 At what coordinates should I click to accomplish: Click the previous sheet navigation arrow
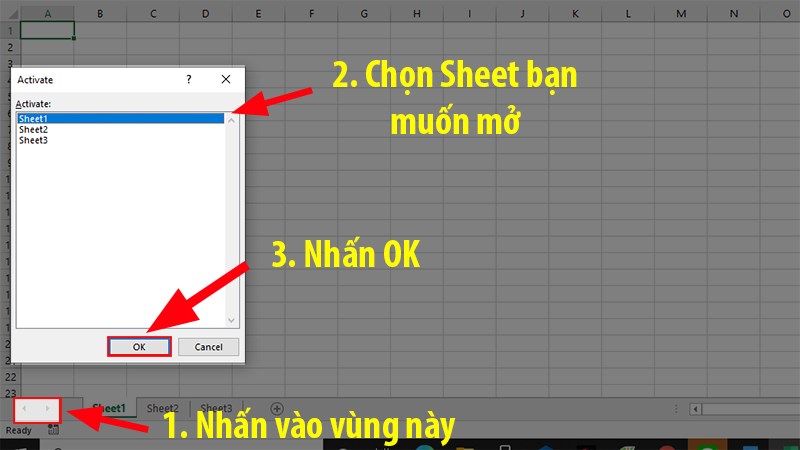24,408
